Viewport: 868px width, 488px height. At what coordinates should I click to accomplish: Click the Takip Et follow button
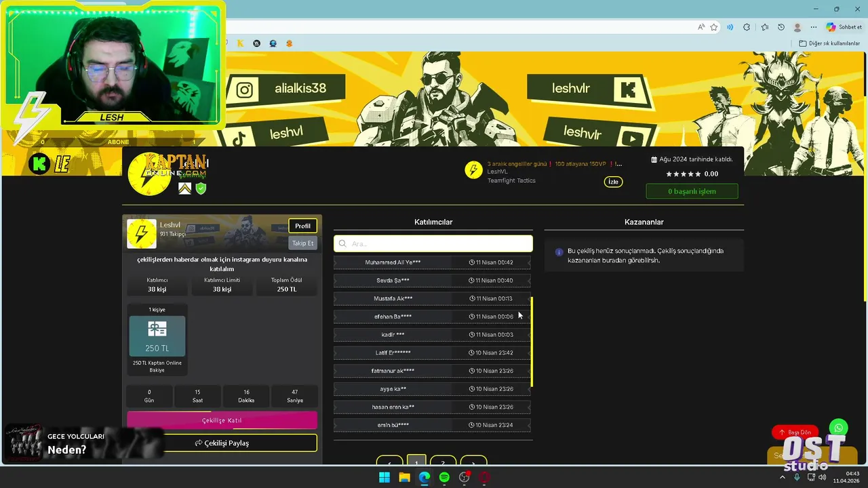(x=302, y=243)
